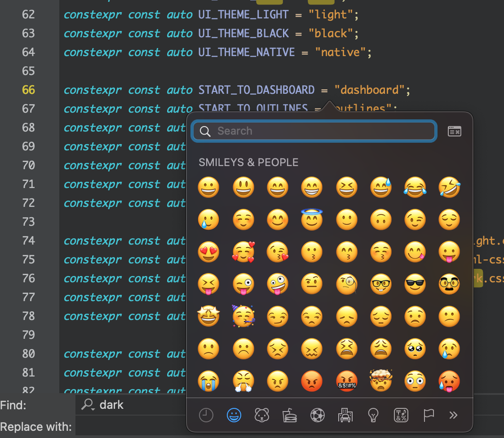Click the Replace with input field
The width and height of the screenshot is (504, 438).
coord(131,427)
